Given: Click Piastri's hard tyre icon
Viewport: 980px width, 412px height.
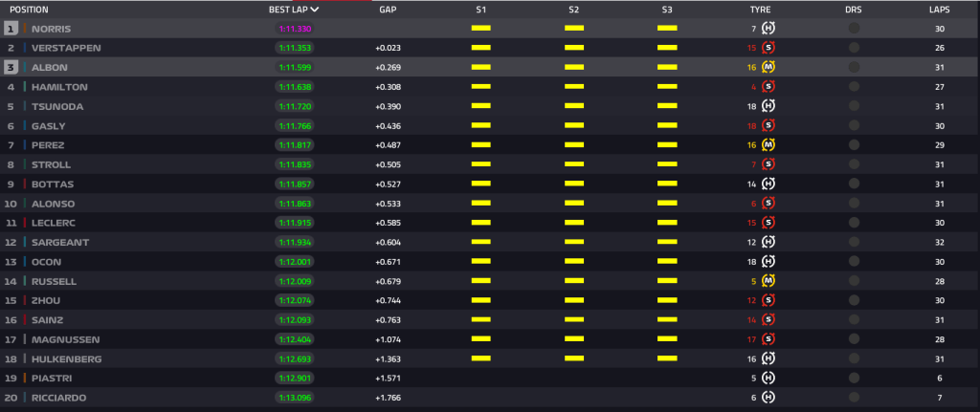Looking at the screenshot, I should tap(768, 378).
